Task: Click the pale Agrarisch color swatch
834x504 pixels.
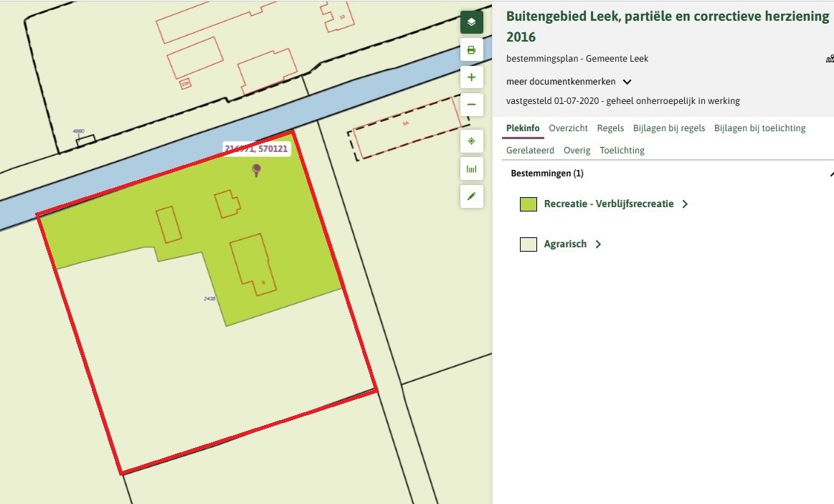Action: pyautogui.click(x=529, y=244)
